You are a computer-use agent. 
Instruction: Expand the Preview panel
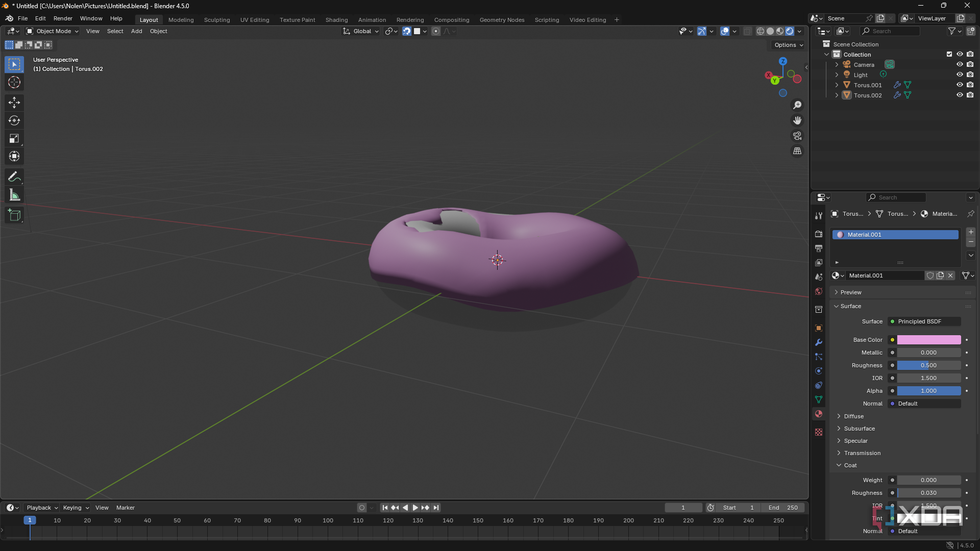[851, 292]
